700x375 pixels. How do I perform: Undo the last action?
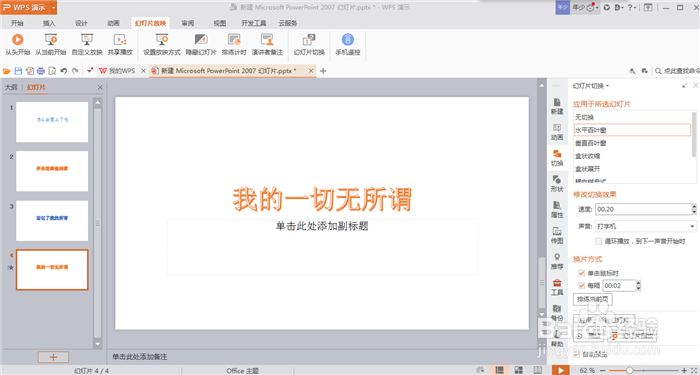pos(63,71)
